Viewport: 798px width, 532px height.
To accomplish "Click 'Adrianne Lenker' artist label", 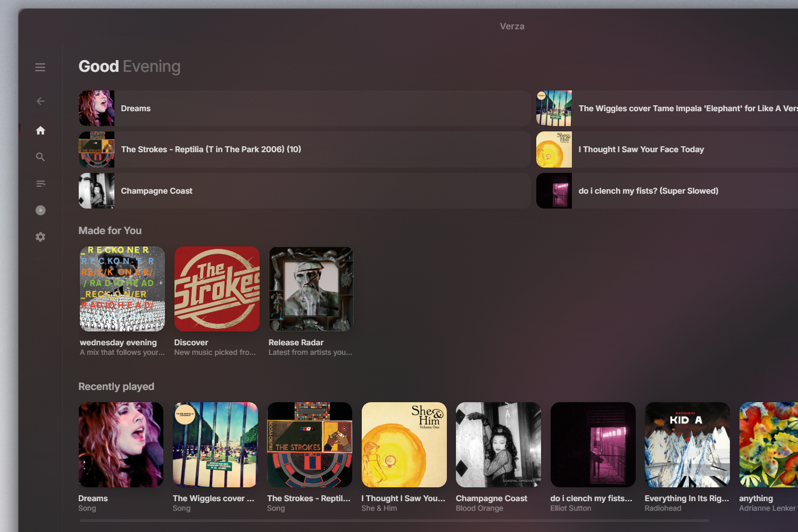I will [x=767, y=508].
